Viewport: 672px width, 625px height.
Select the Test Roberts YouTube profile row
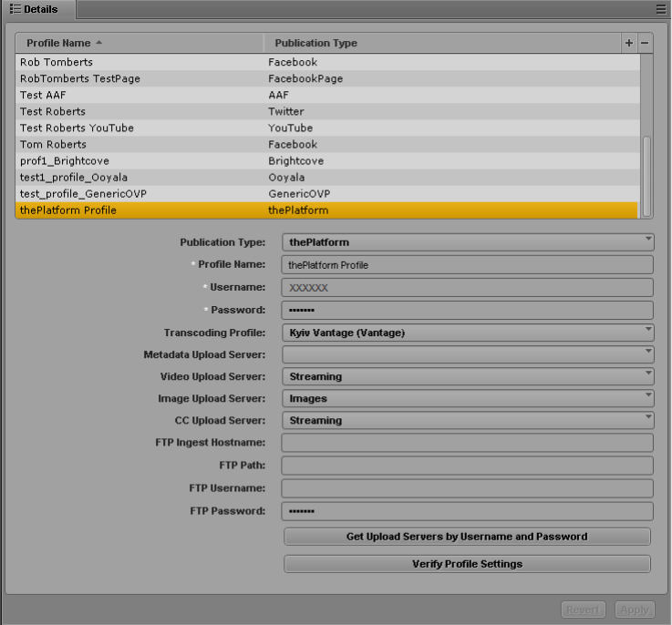point(328,128)
